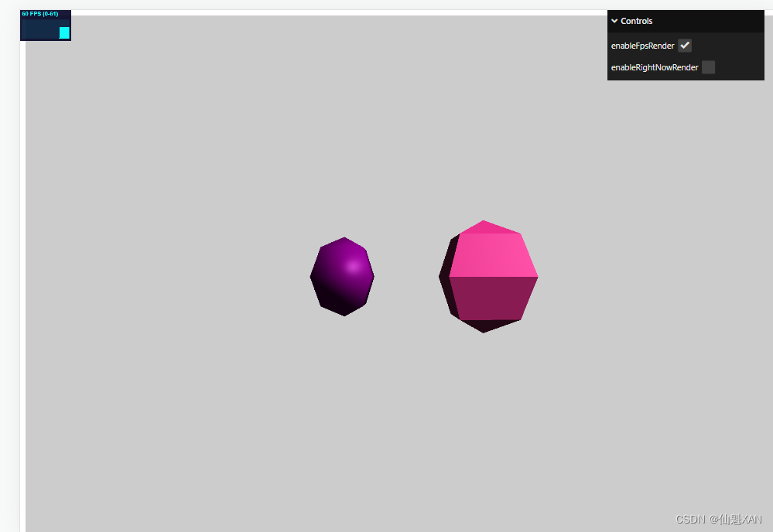Select the purple sphere in the scene
The image size is (773, 532).
[342, 275]
